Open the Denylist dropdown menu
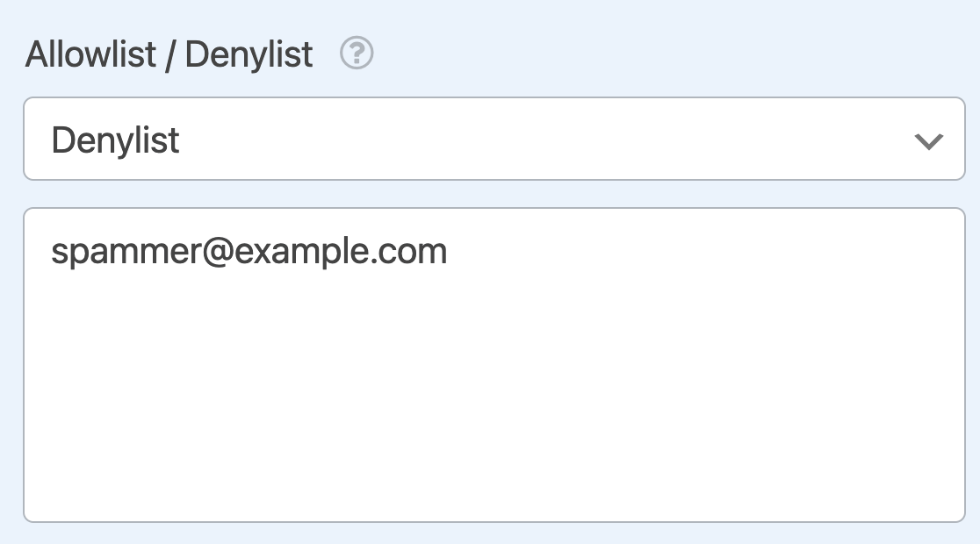This screenshot has height=544, width=980. pyautogui.click(x=494, y=139)
